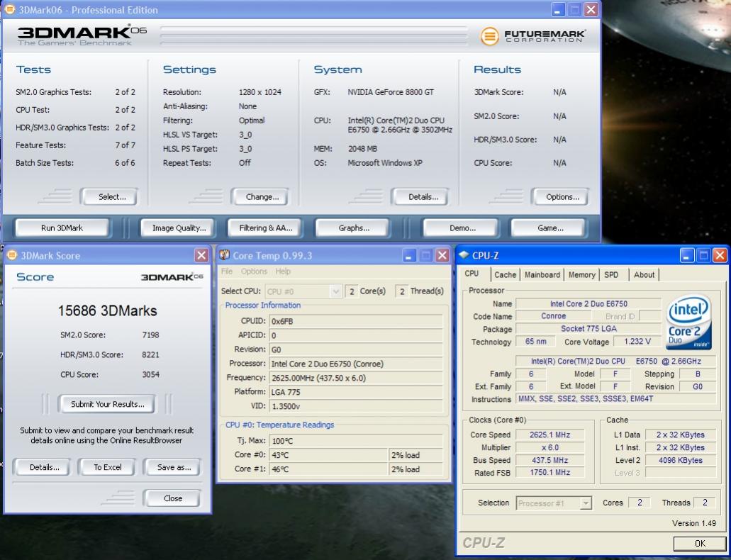Screen dimensions: 731x560
Task: Click the Game... button
Action: 549,228
